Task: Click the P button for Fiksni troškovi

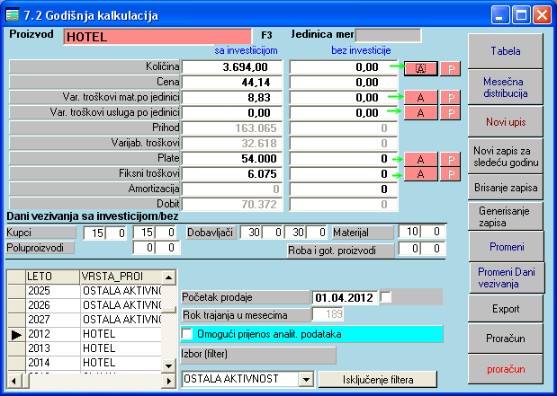Action: coord(450,174)
